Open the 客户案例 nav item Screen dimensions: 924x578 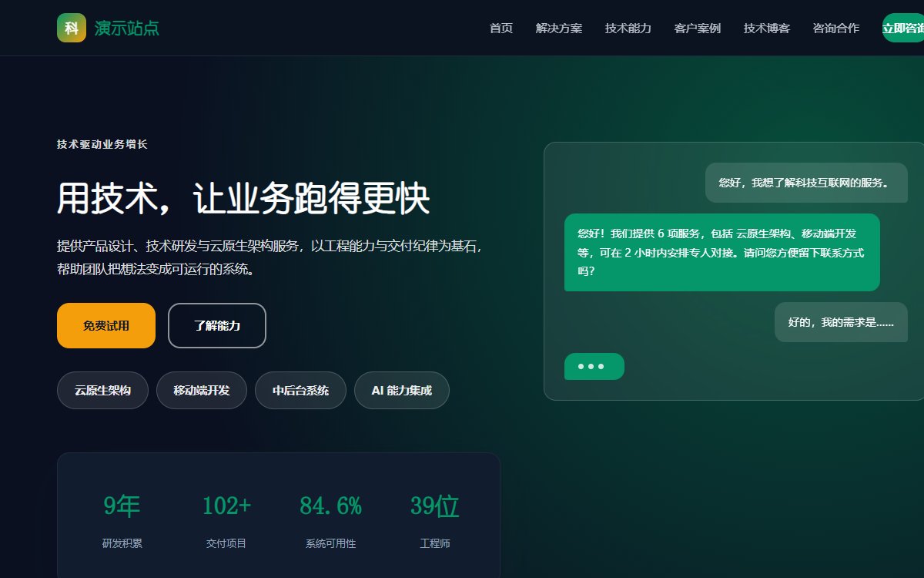coord(698,29)
